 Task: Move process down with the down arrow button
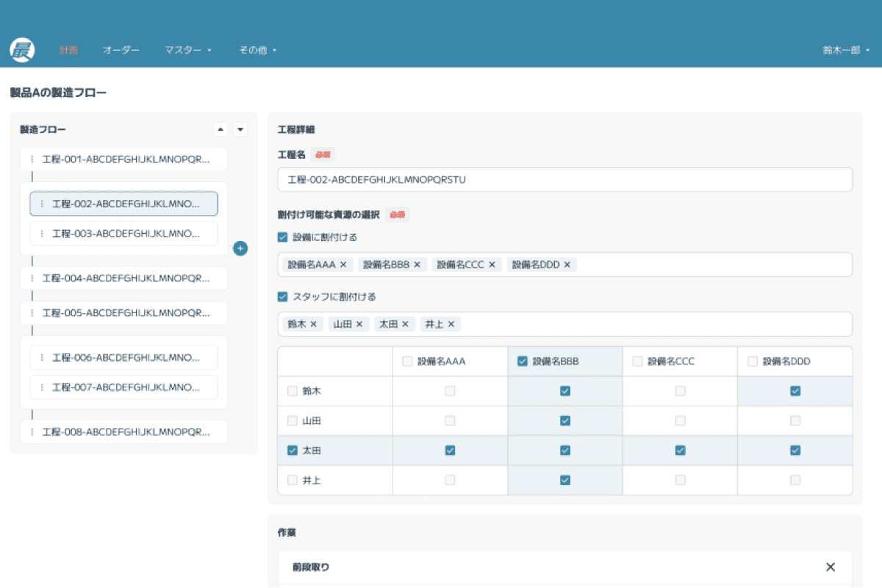[x=240, y=129]
